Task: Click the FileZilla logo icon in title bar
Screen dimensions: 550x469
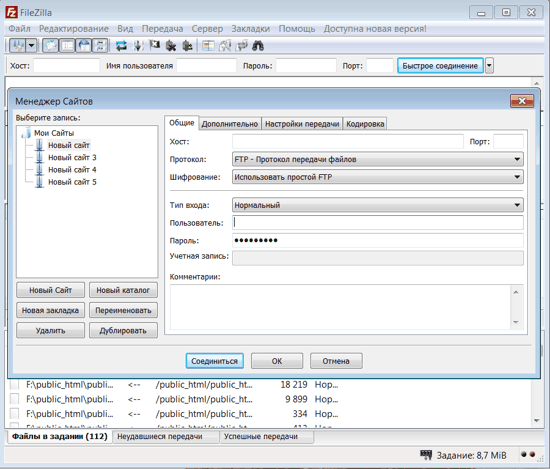Action: (11, 12)
